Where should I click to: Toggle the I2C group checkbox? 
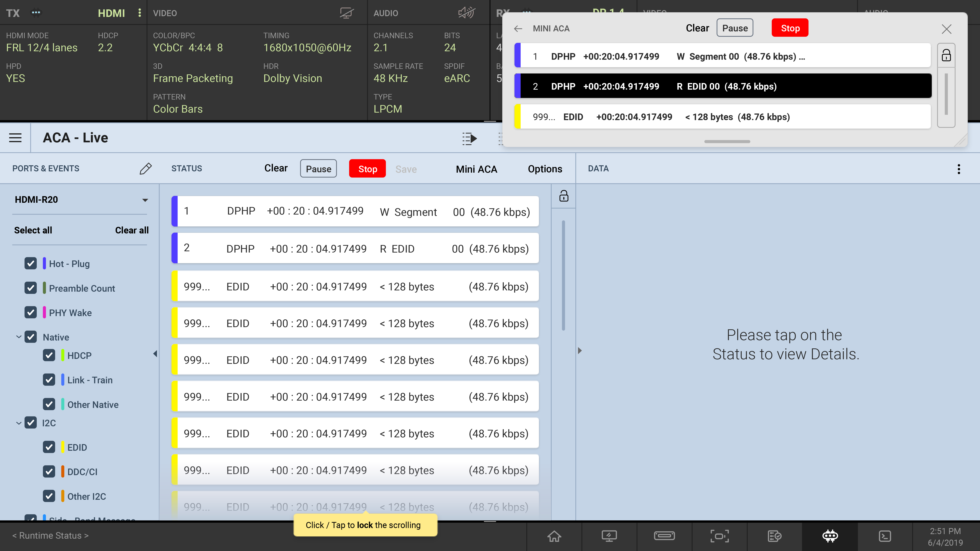31,423
